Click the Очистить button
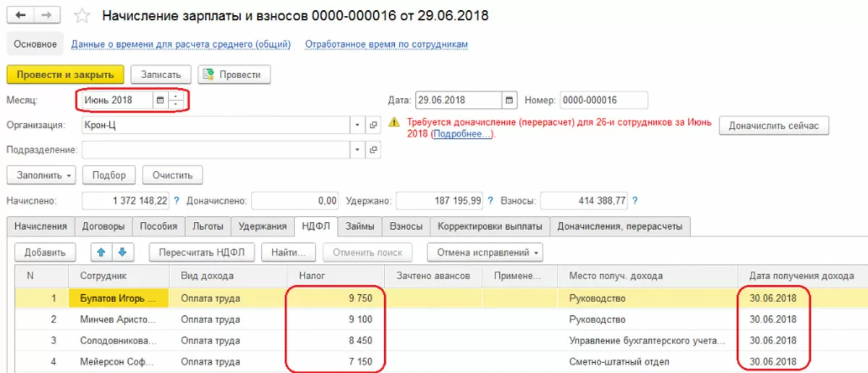Image resolution: width=868 pixels, height=373 pixels. click(173, 175)
